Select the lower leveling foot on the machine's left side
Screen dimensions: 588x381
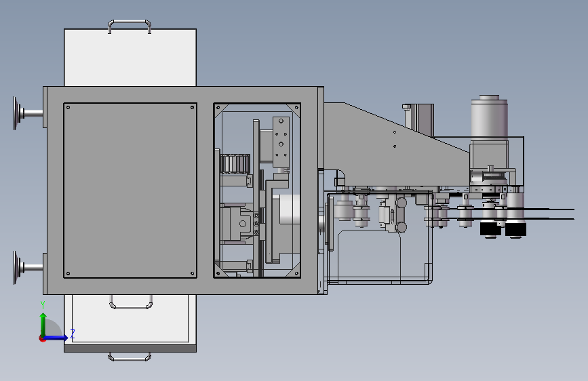[27, 268]
